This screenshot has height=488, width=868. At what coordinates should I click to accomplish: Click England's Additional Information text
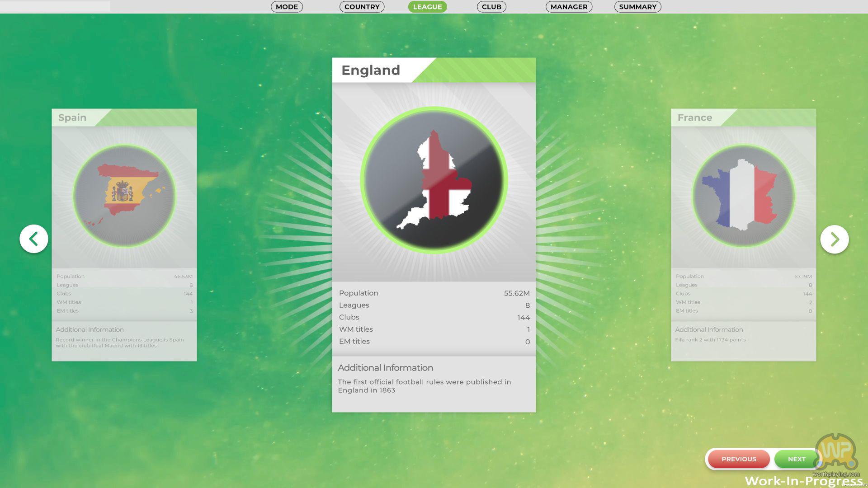[425, 385]
